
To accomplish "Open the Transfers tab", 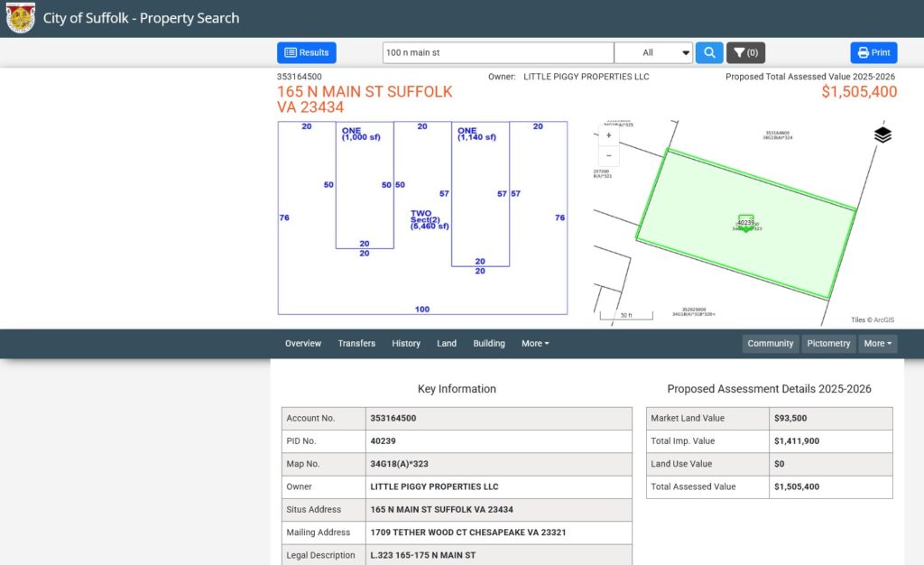I will click(356, 344).
